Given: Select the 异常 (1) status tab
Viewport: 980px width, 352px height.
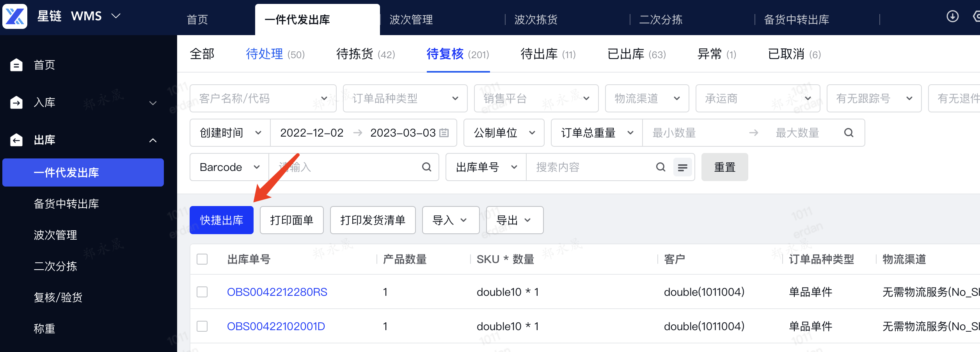Looking at the screenshot, I should point(717,54).
